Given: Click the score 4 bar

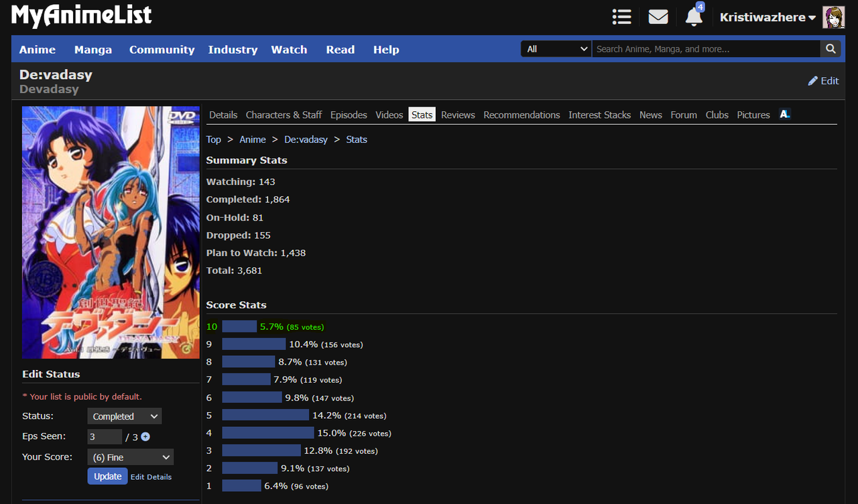Looking at the screenshot, I should click(x=268, y=433).
